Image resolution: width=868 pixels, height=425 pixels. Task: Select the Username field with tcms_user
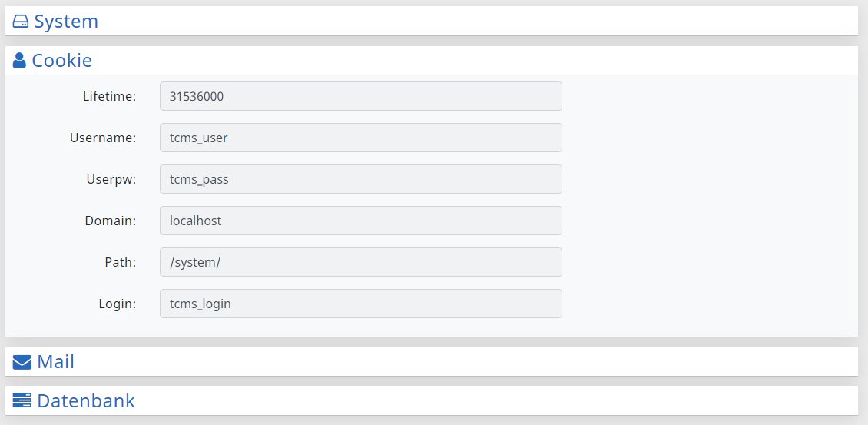[x=361, y=138]
